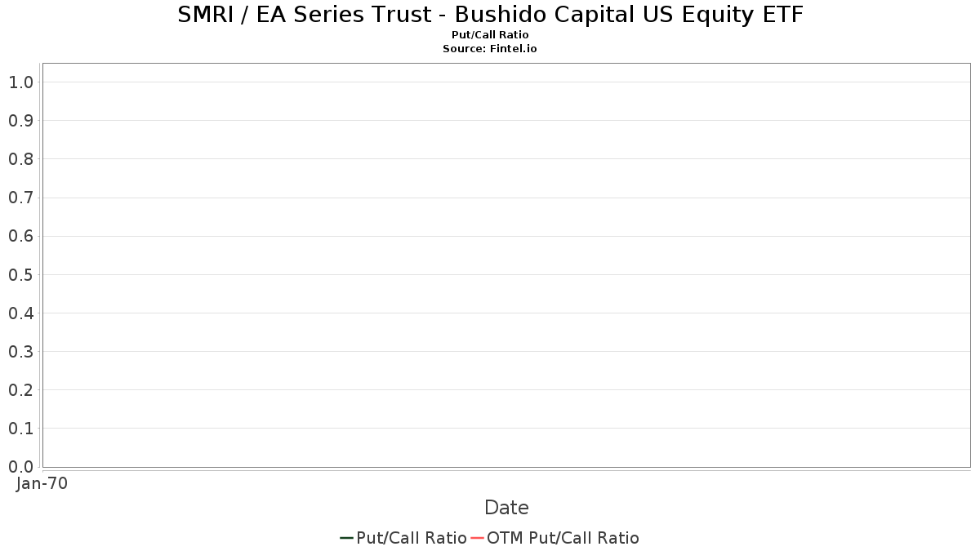Click the chart title SMRI Bushido Capital ETF
The width and height of the screenshot is (980, 551).
[490, 15]
